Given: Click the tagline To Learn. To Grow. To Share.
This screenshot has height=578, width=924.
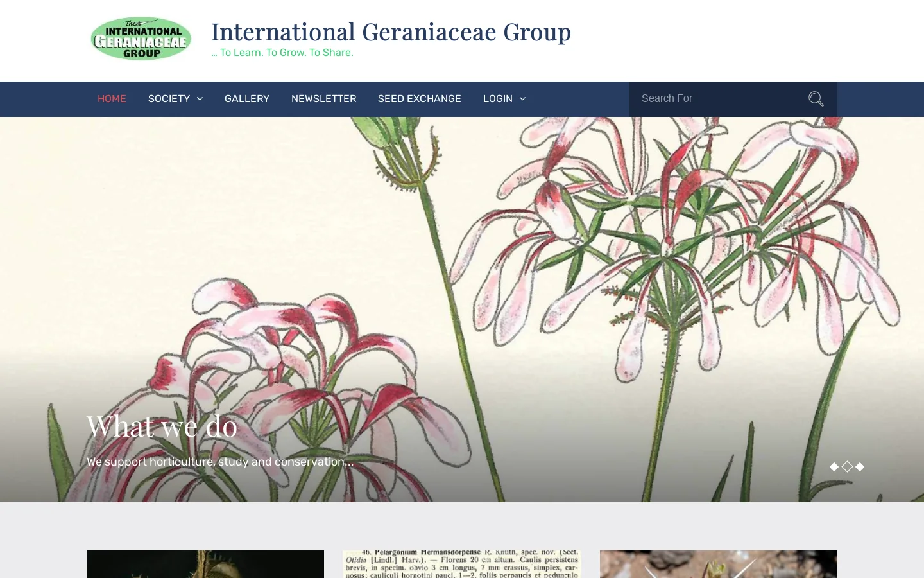Looking at the screenshot, I should point(282,53).
